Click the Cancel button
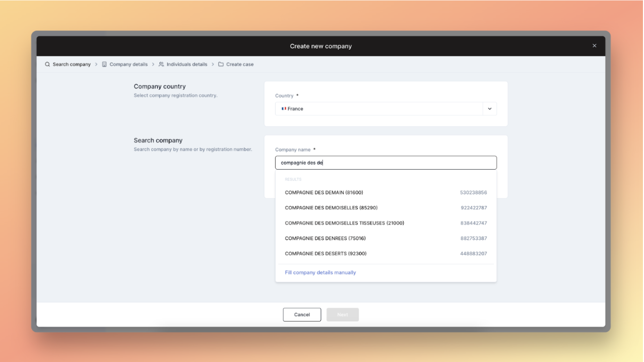The image size is (644, 362). [x=302, y=315]
